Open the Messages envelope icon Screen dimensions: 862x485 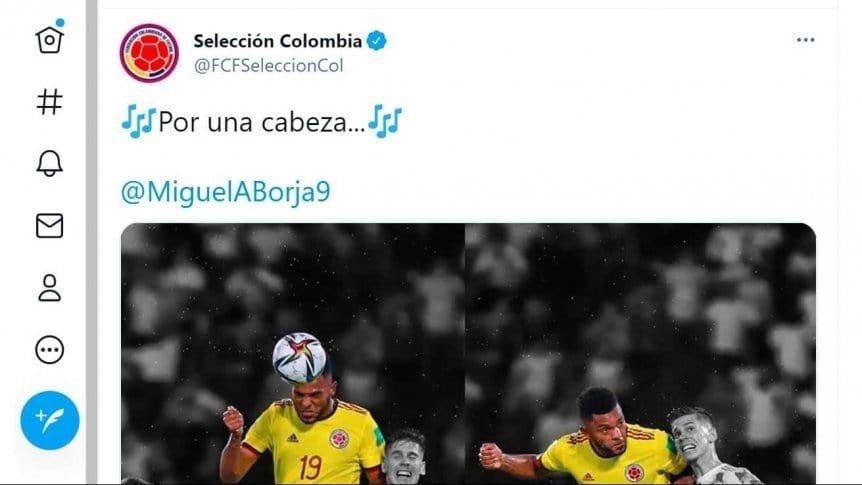tap(49, 226)
